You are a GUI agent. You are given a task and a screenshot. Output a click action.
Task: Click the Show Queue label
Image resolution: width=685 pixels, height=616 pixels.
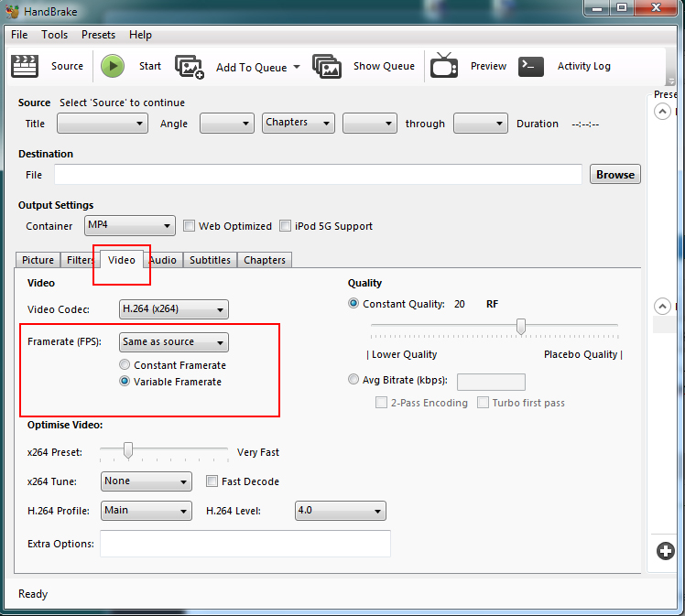(384, 66)
